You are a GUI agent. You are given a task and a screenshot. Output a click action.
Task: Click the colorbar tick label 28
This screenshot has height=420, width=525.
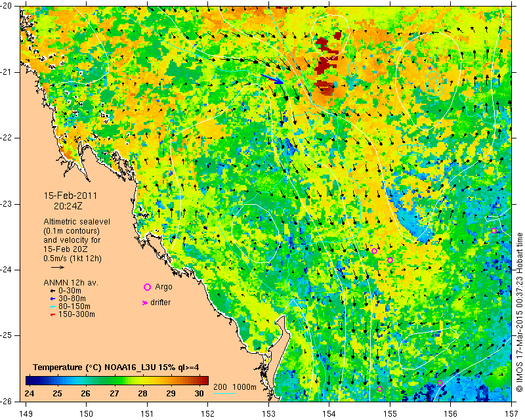pyautogui.click(x=142, y=394)
